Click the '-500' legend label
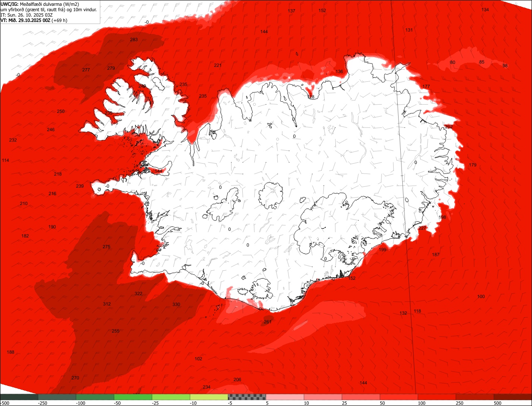Viewport: 532px width, 406px height. point(4,403)
